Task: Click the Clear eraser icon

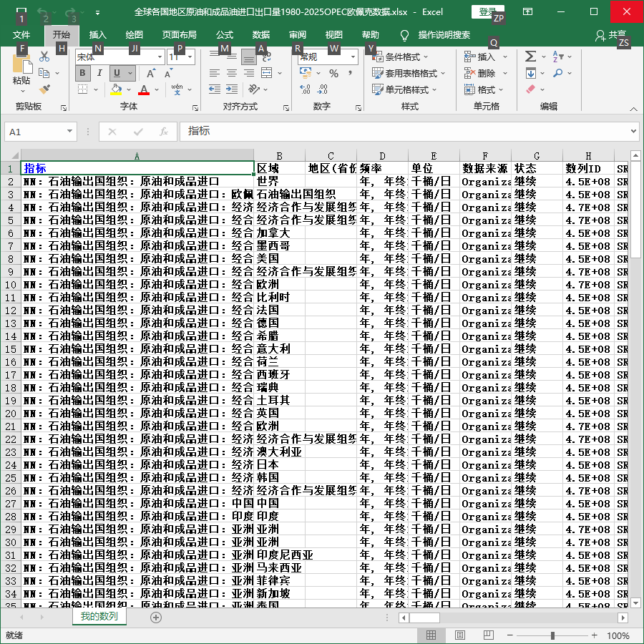Action: 530,89
